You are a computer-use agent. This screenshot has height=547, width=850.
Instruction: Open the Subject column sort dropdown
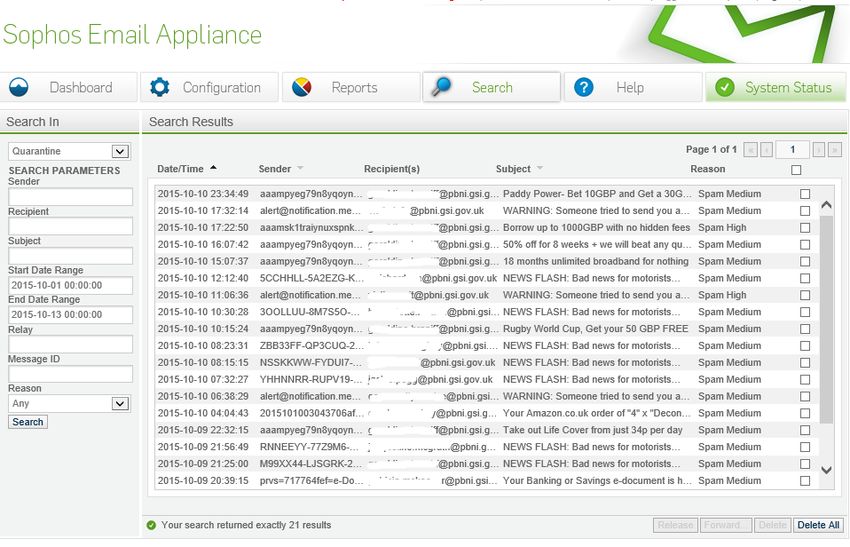(539, 169)
